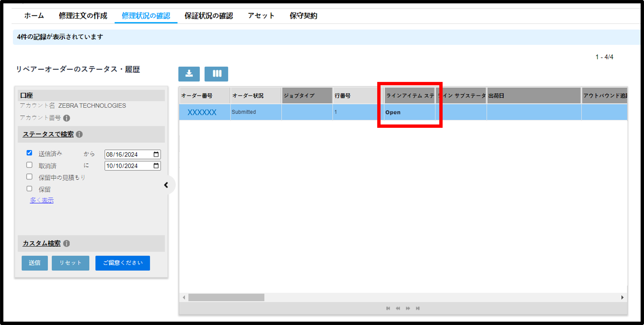Go to last page pager icon
This screenshot has width=644, height=325.
(418, 308)
